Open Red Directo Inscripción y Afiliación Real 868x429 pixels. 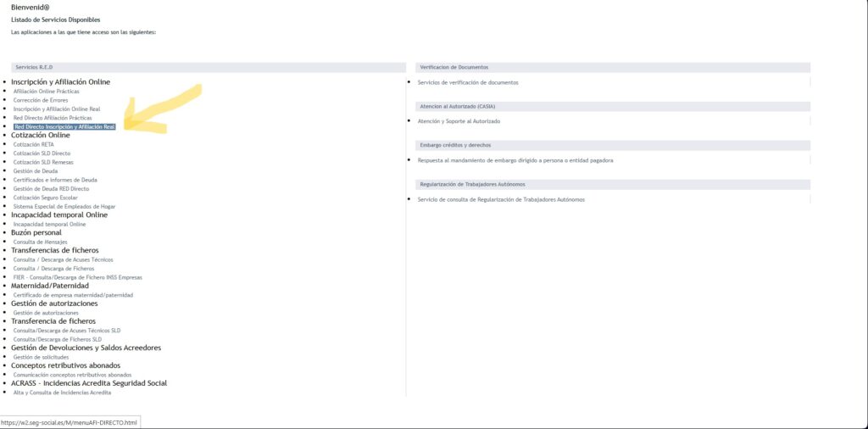64,126
